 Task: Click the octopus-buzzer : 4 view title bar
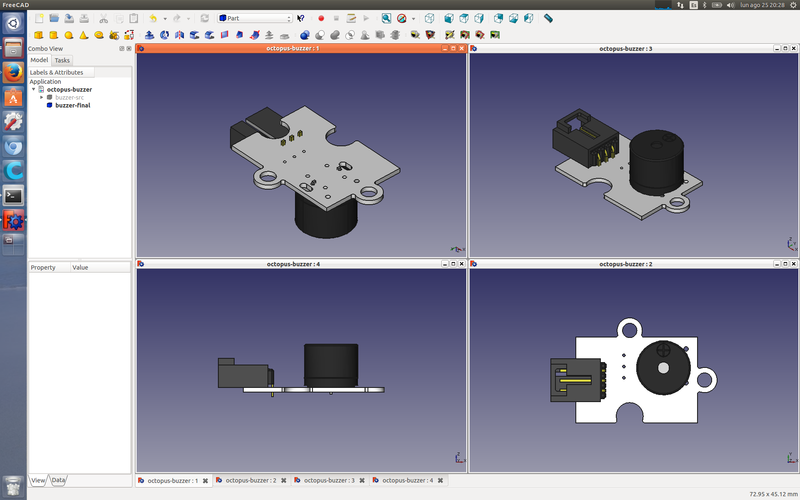(x=291, y=264)
